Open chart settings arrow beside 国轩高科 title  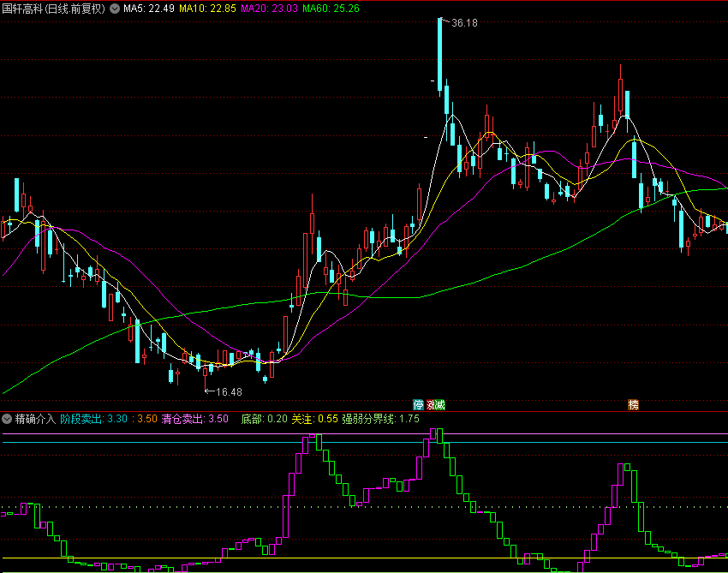(116, 9)
